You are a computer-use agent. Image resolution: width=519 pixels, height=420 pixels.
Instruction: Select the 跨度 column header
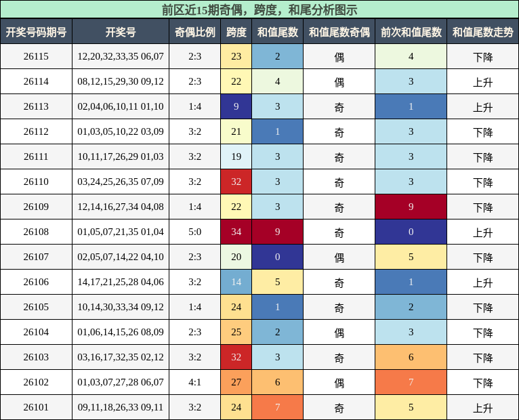click(x=236, y=32)
